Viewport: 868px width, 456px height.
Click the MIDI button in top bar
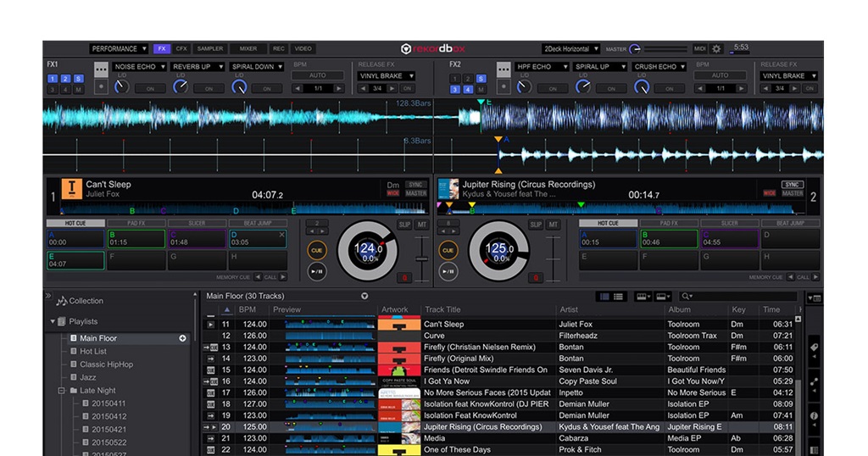tap(699, 49)
